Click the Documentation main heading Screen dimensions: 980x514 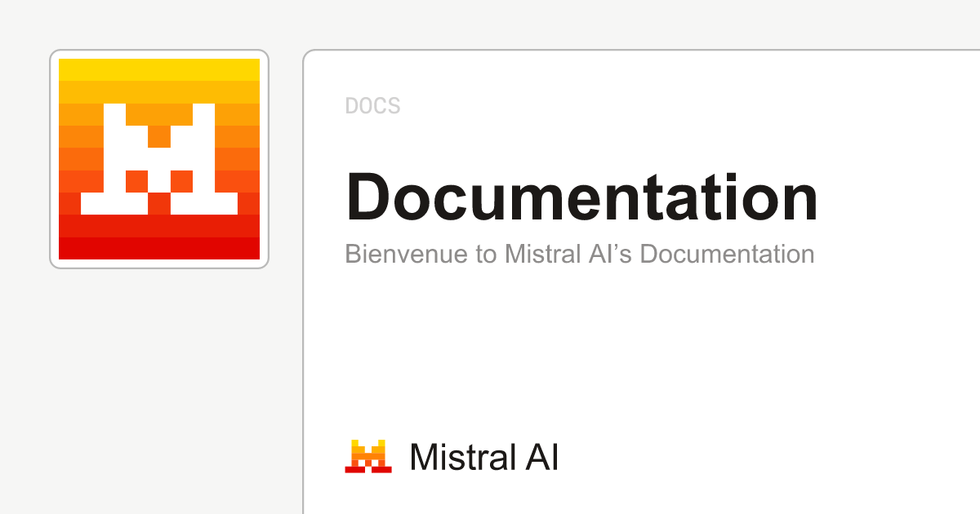(x=581, y=197)
